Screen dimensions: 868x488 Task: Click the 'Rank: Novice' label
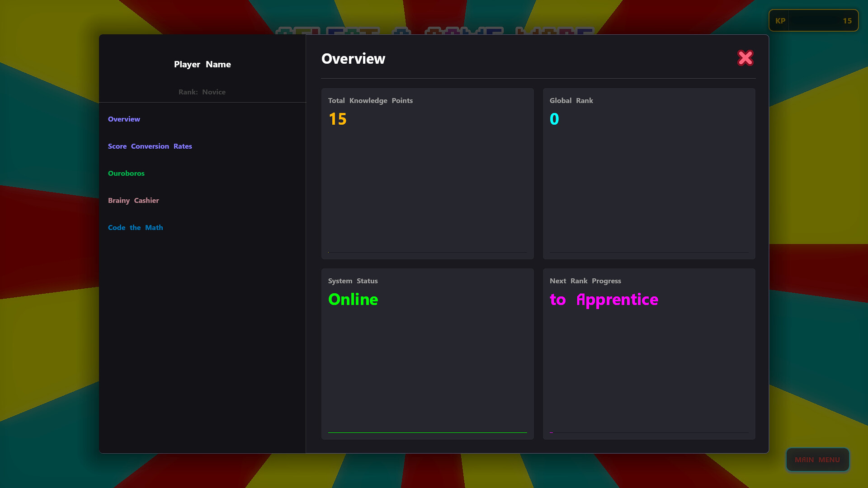point(202,92)
